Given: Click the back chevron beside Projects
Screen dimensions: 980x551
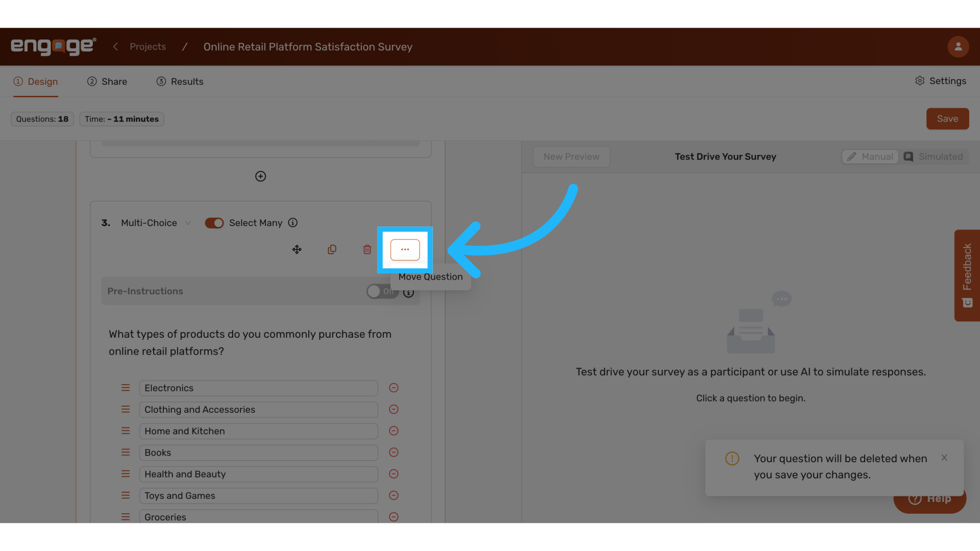Looking at the screenshot, I should point(115,46).
